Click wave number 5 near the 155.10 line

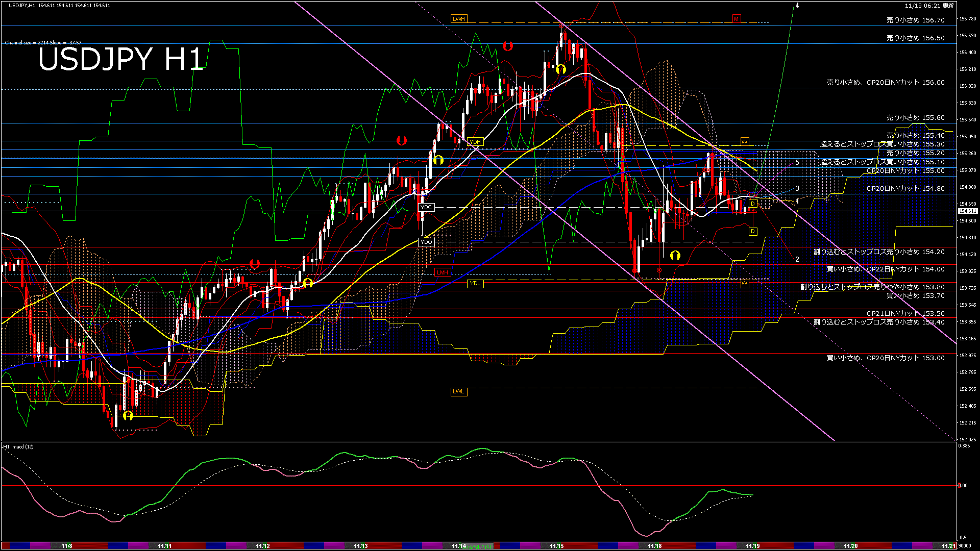point(797,163)
